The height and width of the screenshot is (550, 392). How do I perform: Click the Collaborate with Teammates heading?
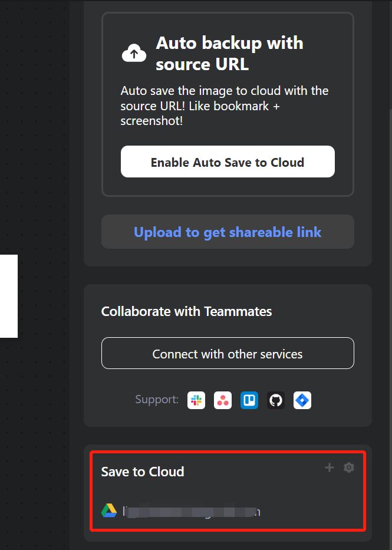pyautogui.click(x=186, y=311)
